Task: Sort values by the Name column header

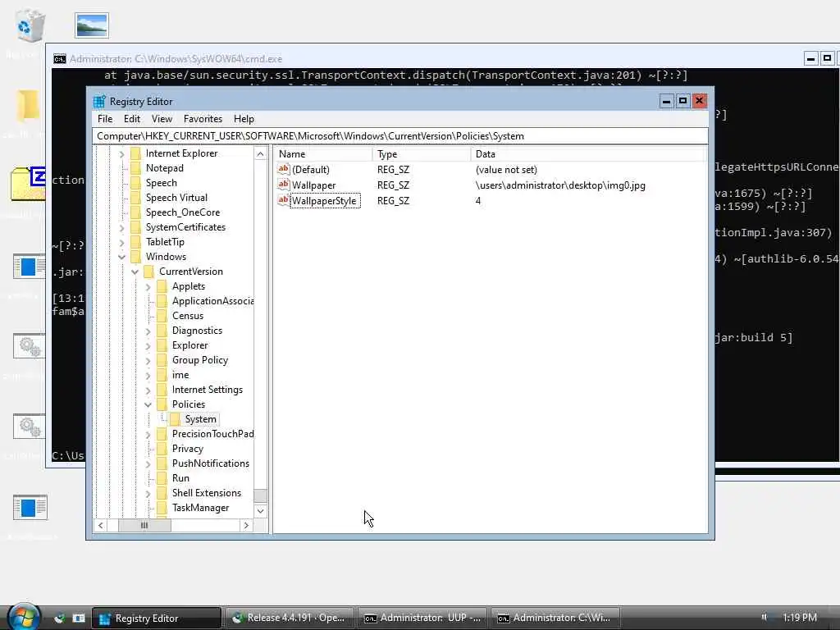Action: [x=323, y=154]
